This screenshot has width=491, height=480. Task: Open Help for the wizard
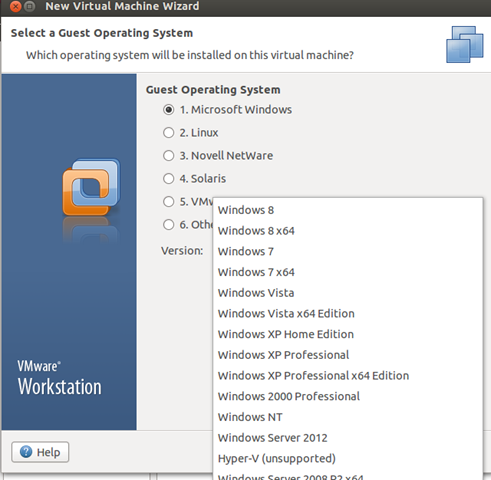point(40,452)
